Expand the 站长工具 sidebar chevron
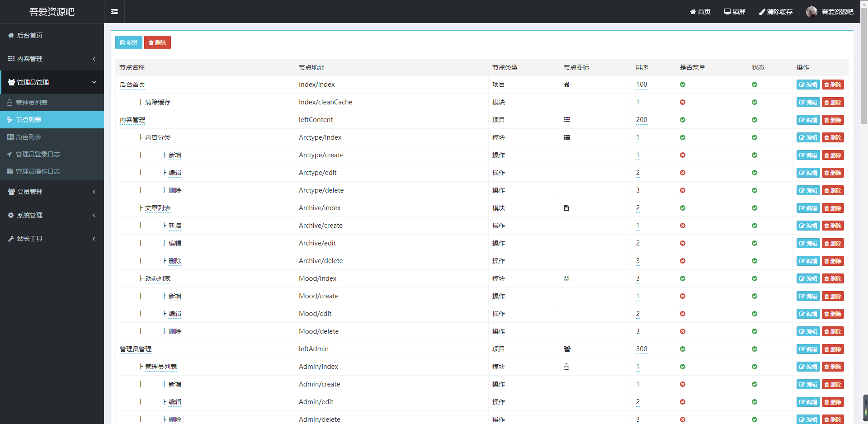 [94, 239]
